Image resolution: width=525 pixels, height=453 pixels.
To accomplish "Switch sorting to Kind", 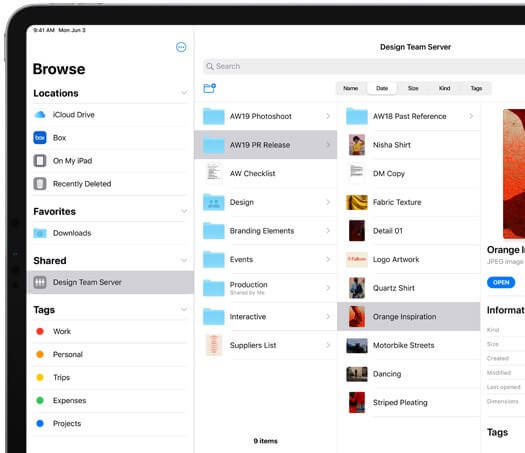I will pos(444,88).
